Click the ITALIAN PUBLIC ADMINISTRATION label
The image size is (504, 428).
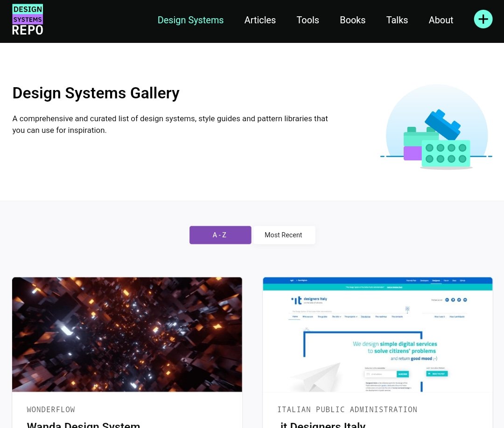pos(347,409)
